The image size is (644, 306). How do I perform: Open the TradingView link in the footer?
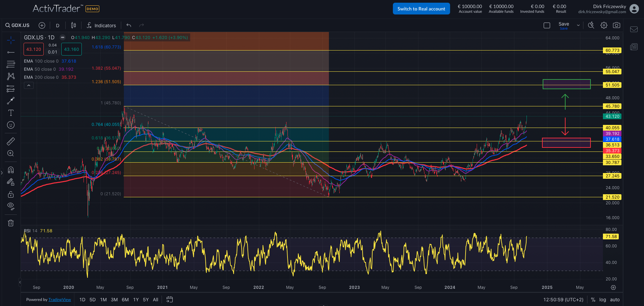click(60, 299)
